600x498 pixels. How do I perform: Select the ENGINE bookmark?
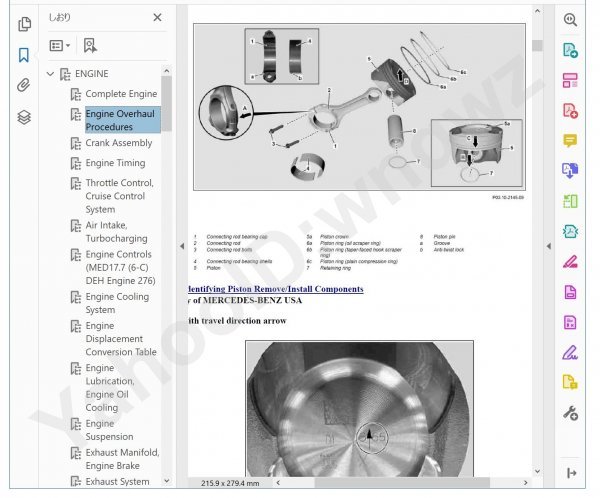pyautogui.click(x=92, y=73)
